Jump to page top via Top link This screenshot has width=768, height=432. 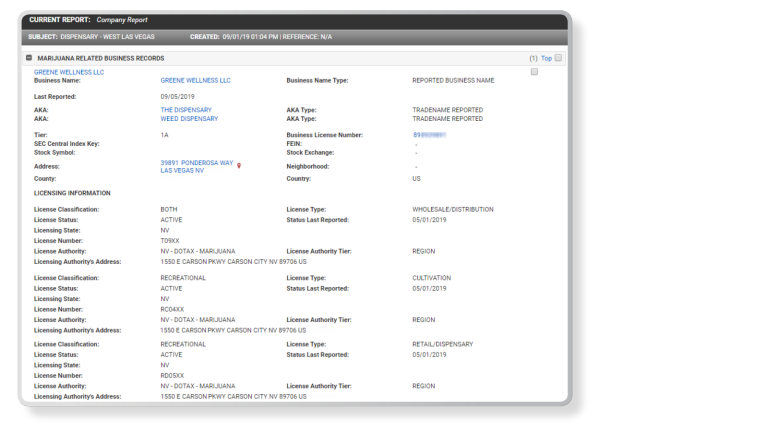coord(547,58)
